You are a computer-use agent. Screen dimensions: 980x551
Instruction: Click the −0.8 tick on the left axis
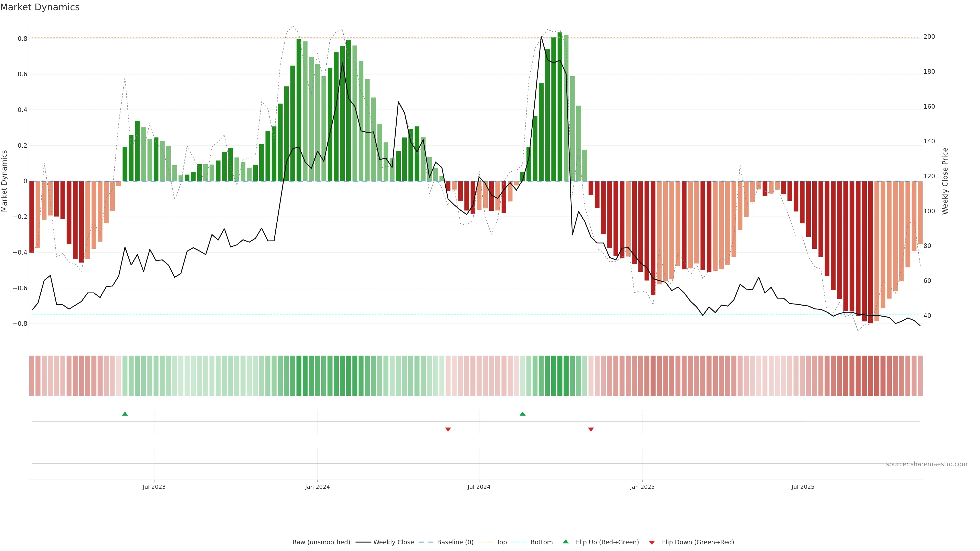click(x=20, y=324)
